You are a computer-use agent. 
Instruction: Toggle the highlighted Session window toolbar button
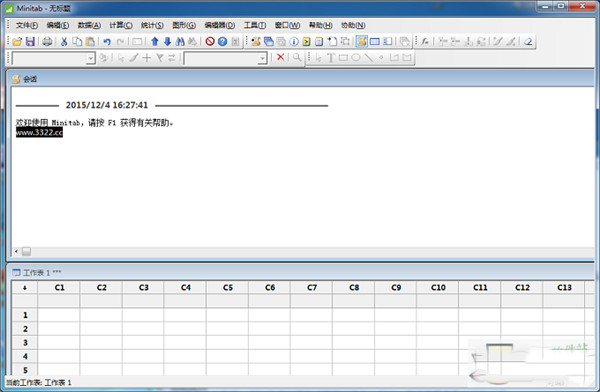(x=361, y=41)
